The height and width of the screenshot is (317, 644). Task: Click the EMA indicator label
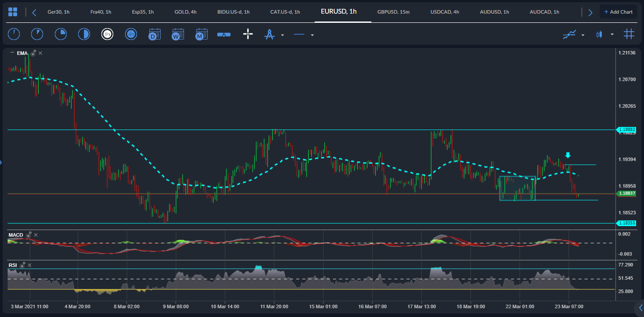pyautogui.click(x=22, y=53)
